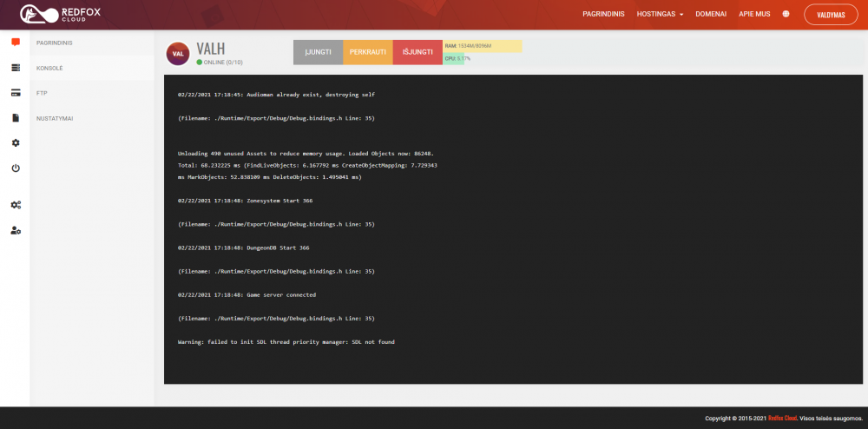The image size is (868, 429).
Task: Expand the HOSTINGAS dropdown menu
Action: (660, 15)
